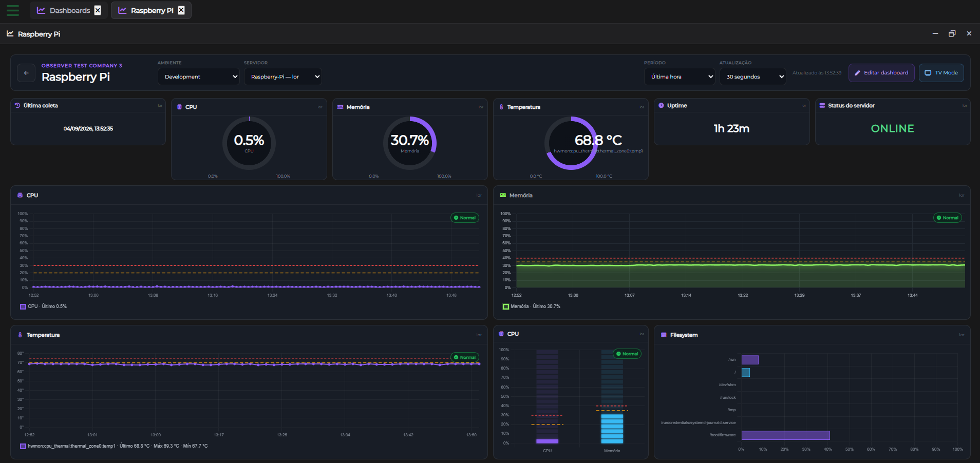Click the CPU bar chart panel icon
This screenshot has width=980, height=463.
pos(501,334)
